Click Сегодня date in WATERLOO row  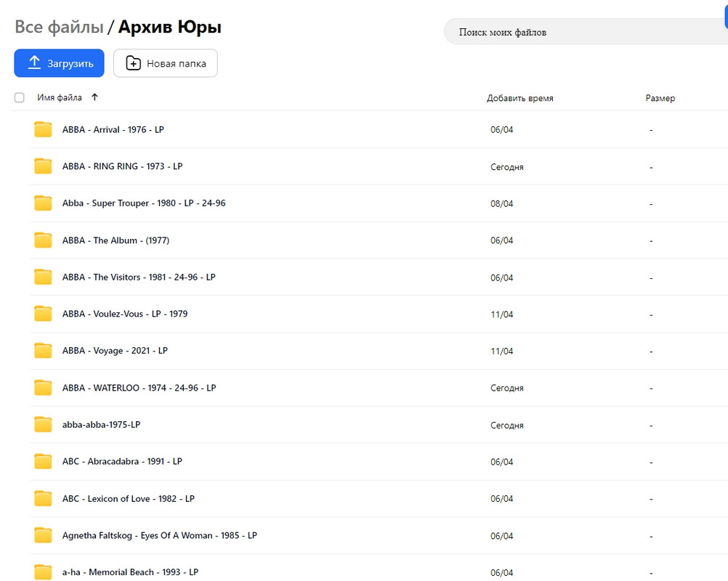pos(507,388)
